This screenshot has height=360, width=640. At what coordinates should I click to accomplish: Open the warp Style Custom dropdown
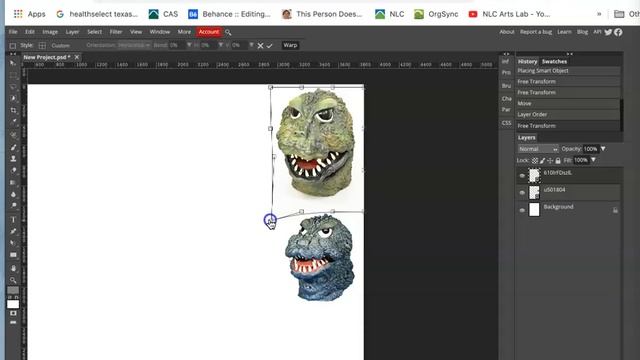point(60,46)
